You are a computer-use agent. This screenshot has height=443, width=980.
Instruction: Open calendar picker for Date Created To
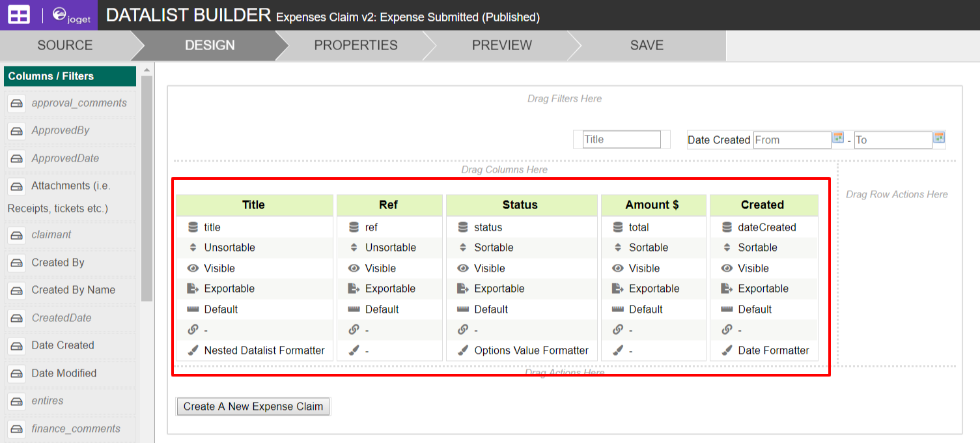[938, 138]
